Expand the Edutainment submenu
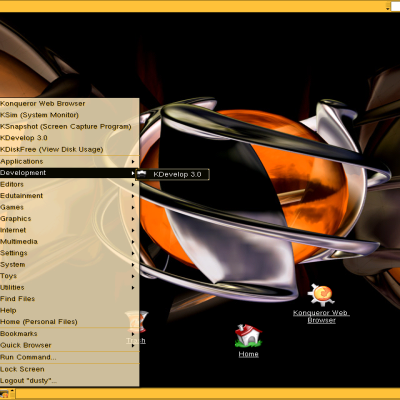Screen dimensions: 400x400 [x=69, y=196]
